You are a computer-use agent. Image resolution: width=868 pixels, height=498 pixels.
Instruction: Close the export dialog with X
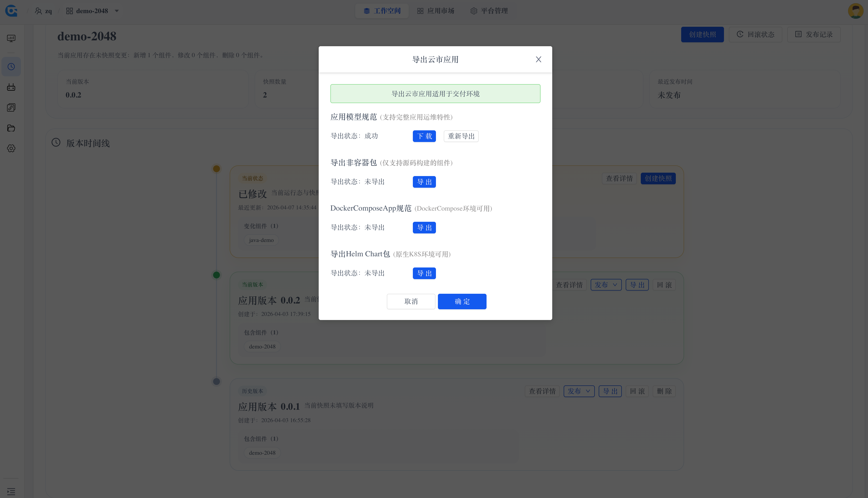click(x=538, y=59)
